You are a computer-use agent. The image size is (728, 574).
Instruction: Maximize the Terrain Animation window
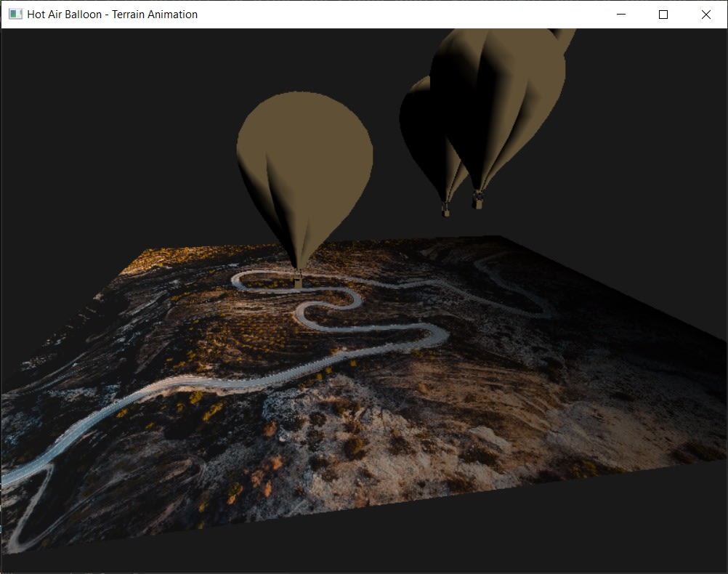pyautogui.click(x=663, y=15)
